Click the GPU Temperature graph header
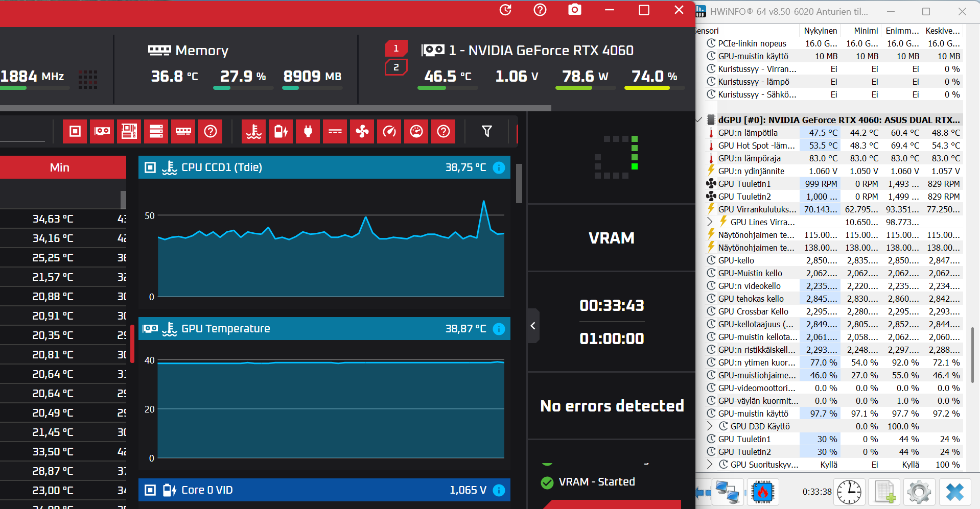 pyautogui.click(x=324, y=329)
